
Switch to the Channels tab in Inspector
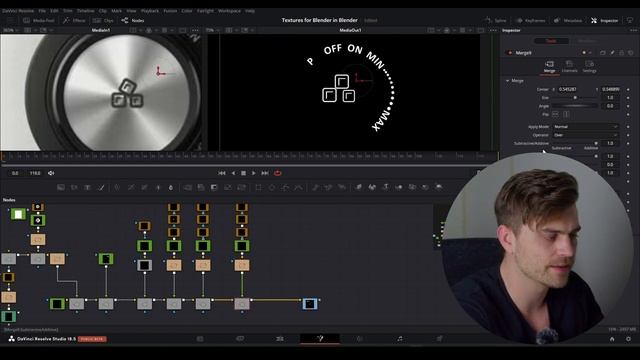coord(569,67)
